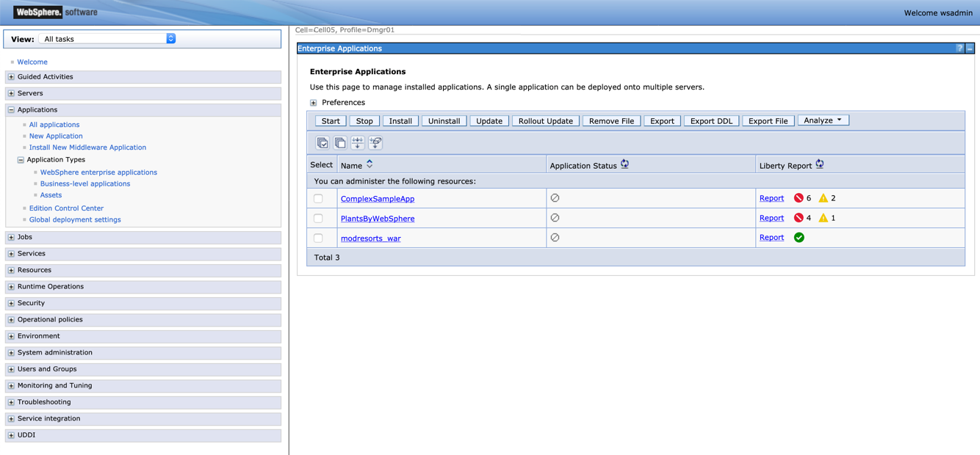
Task: Click the Rollout Update button
Action: click(x=546, y=121)
